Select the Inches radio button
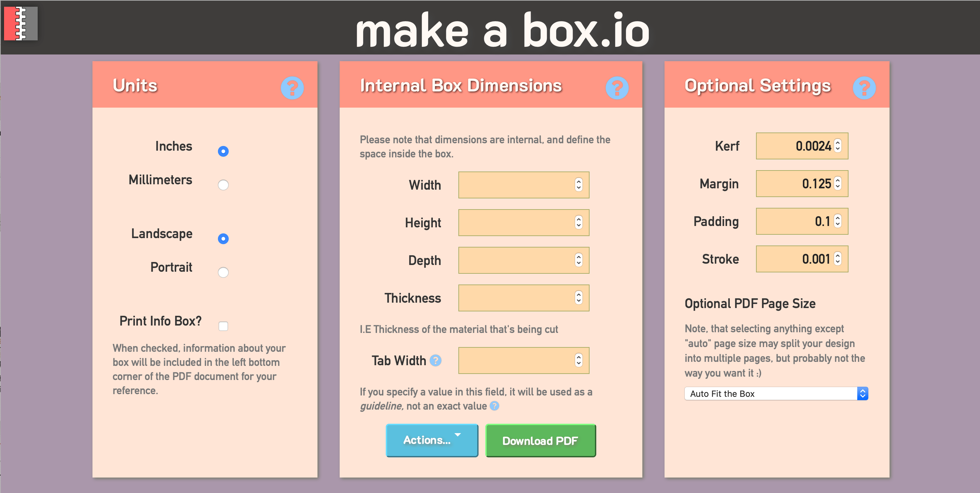This screenshot has width=980, height=493. [223, 152]
